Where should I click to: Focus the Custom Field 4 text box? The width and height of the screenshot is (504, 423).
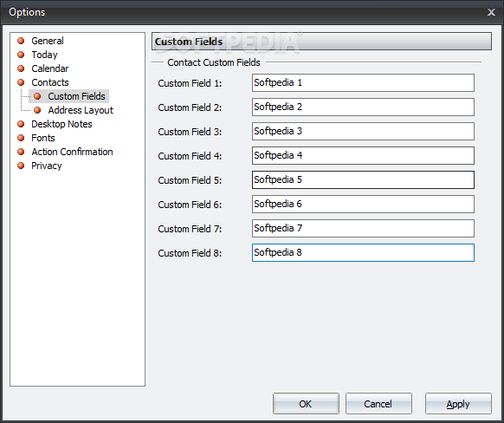click(363, 156)
